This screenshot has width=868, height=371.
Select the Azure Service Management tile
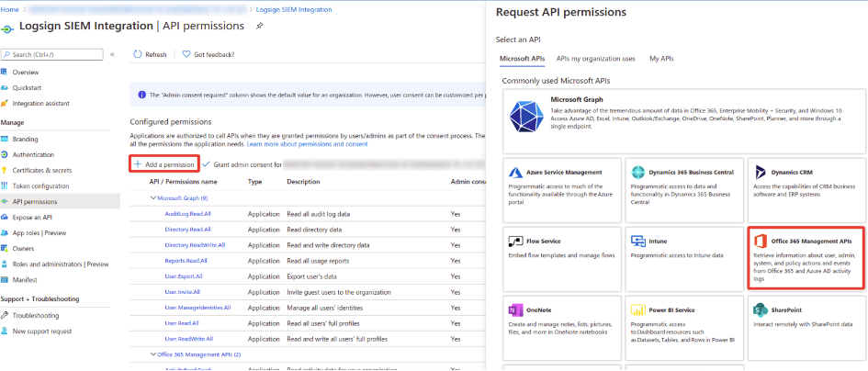[x=562, y=190]
